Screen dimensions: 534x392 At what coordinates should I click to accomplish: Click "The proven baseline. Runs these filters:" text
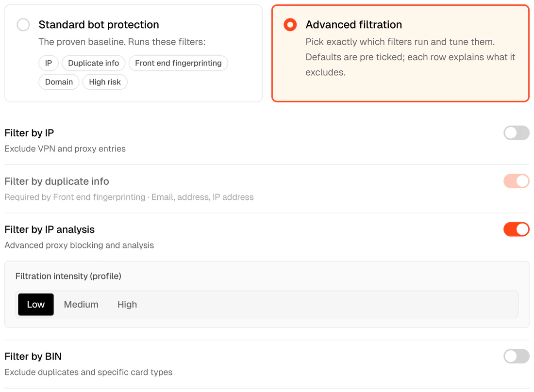point(122,42)
